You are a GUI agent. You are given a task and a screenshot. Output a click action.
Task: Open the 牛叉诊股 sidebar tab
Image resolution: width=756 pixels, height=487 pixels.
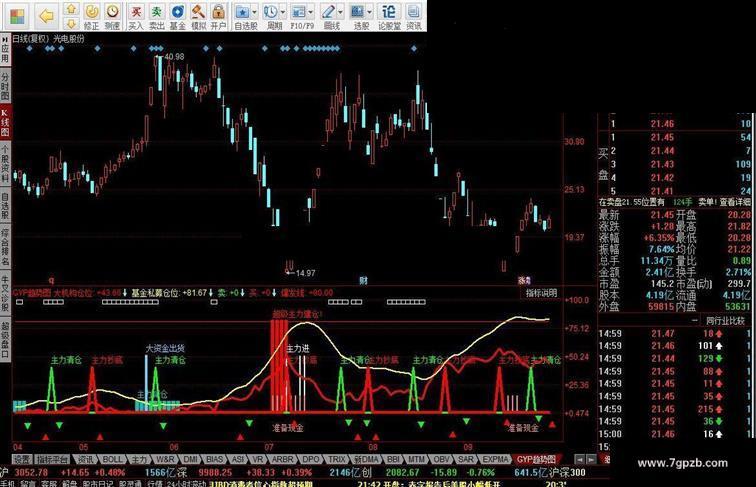click(x=5, y=294)
